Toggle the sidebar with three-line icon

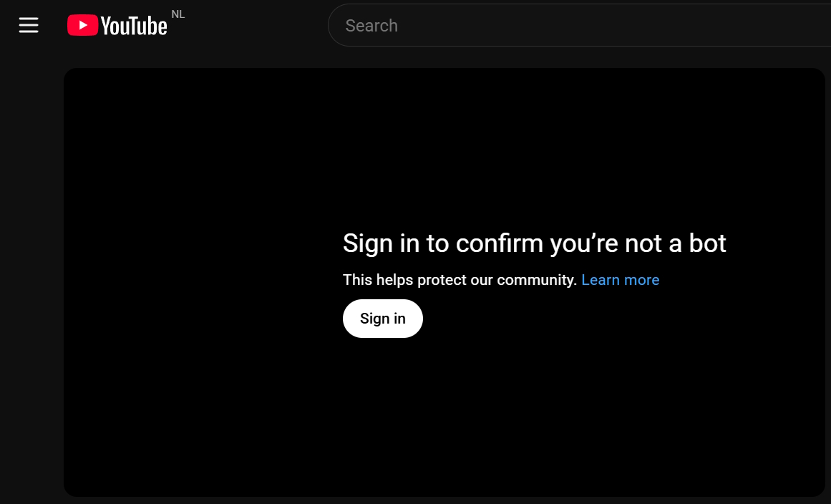tap(29, 25)
